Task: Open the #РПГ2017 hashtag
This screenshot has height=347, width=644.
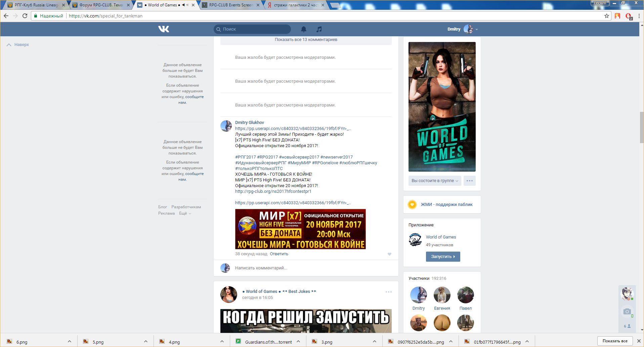Action: point(246,157)
